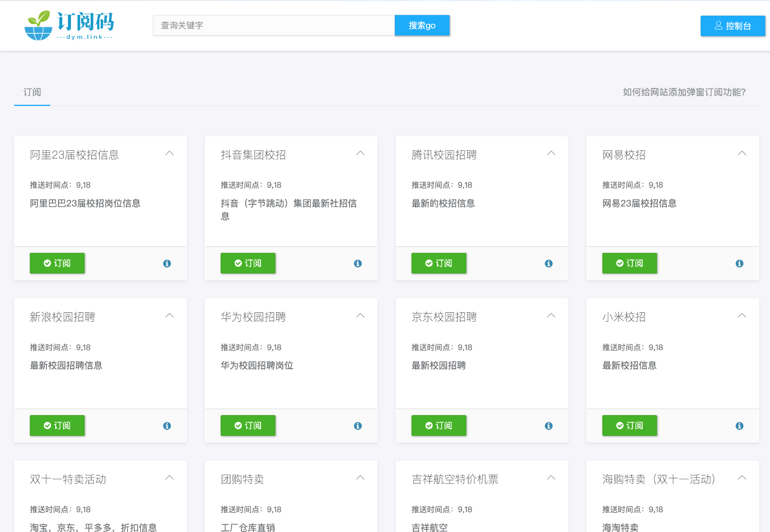Open info icon for 新浪校园招聘 card
770x532 pixels.
click(167, 425)
